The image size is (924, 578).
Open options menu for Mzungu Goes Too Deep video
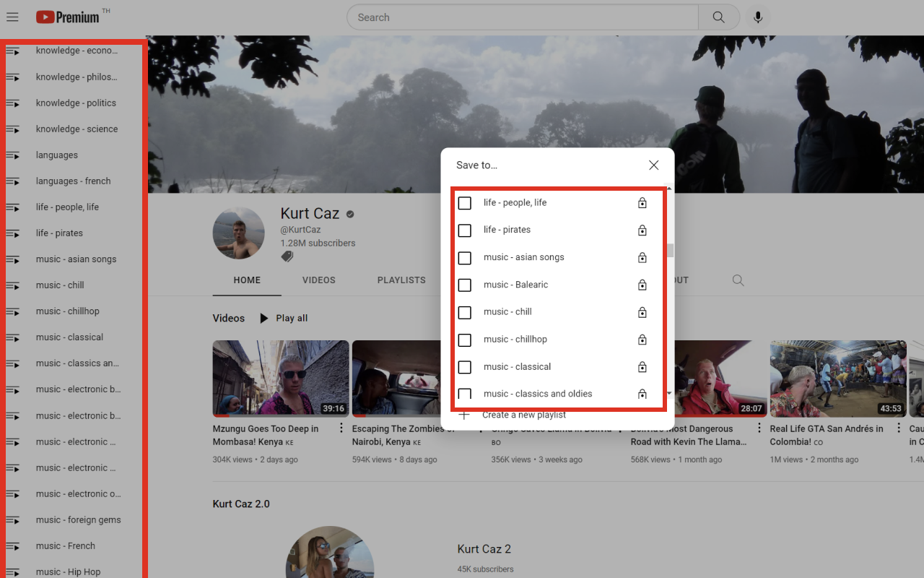click(x=341, y=428)
